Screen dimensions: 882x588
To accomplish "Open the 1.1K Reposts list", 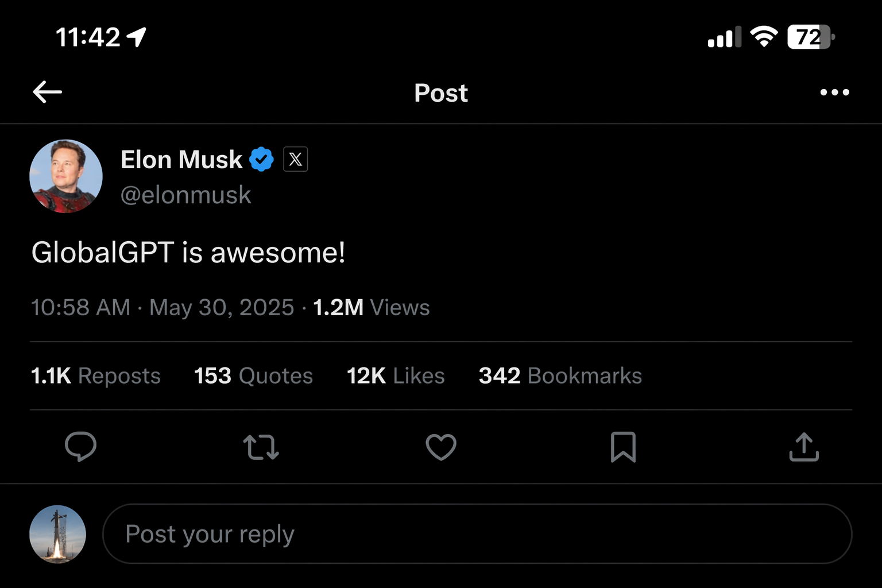I will (95, 376).
